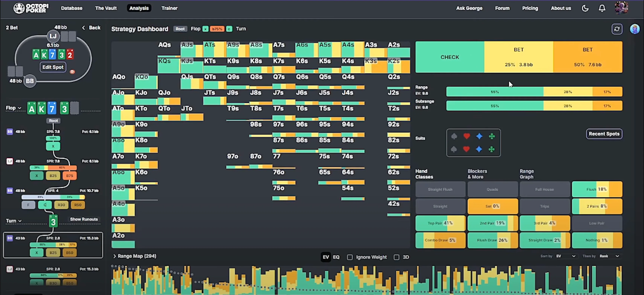Click the Octopi Poker logo

coord(31,8)
